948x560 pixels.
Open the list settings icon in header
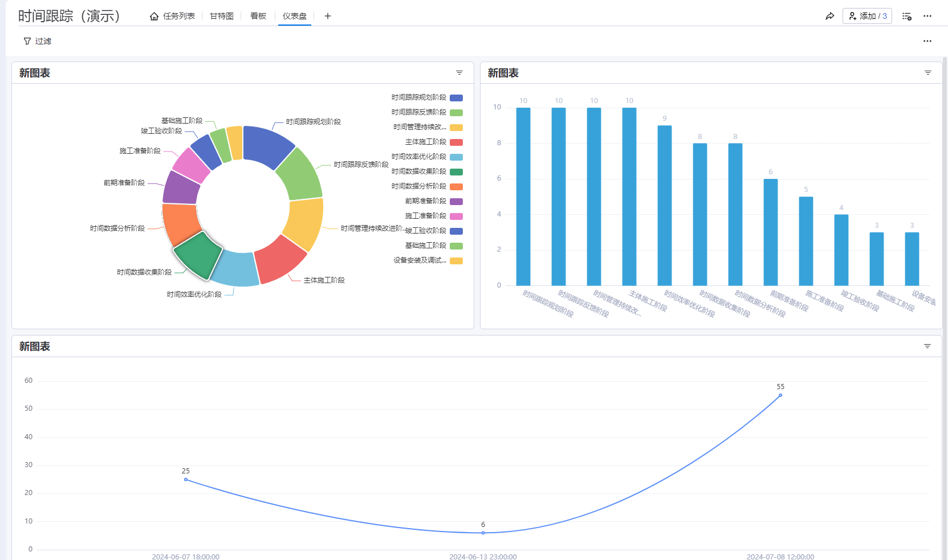point(907,16)
